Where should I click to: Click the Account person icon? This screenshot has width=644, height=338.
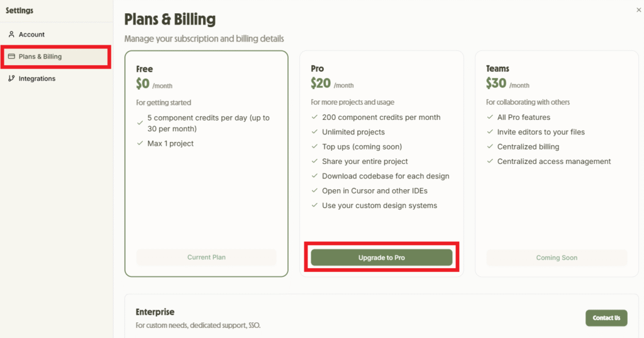(11, 34)
